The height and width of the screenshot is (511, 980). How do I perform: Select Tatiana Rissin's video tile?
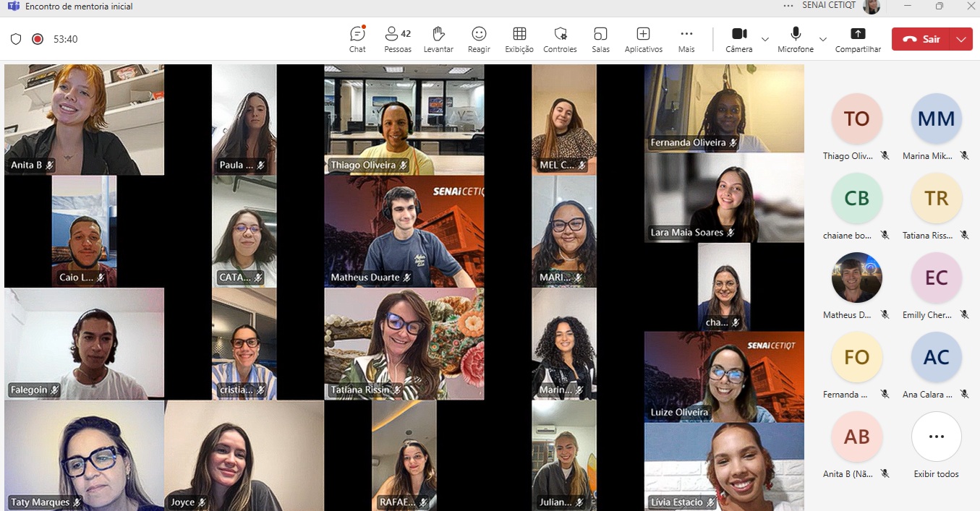404,344
